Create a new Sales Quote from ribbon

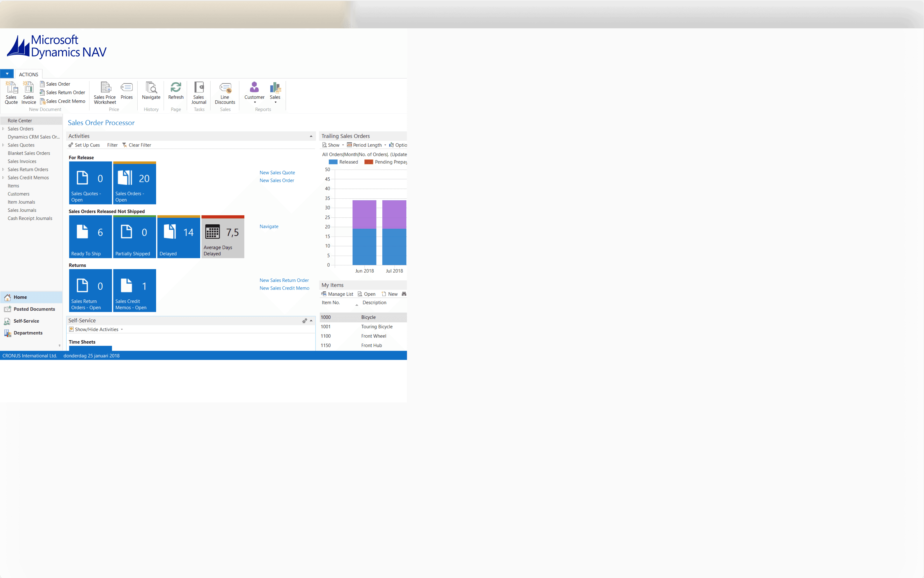[11, 93]
